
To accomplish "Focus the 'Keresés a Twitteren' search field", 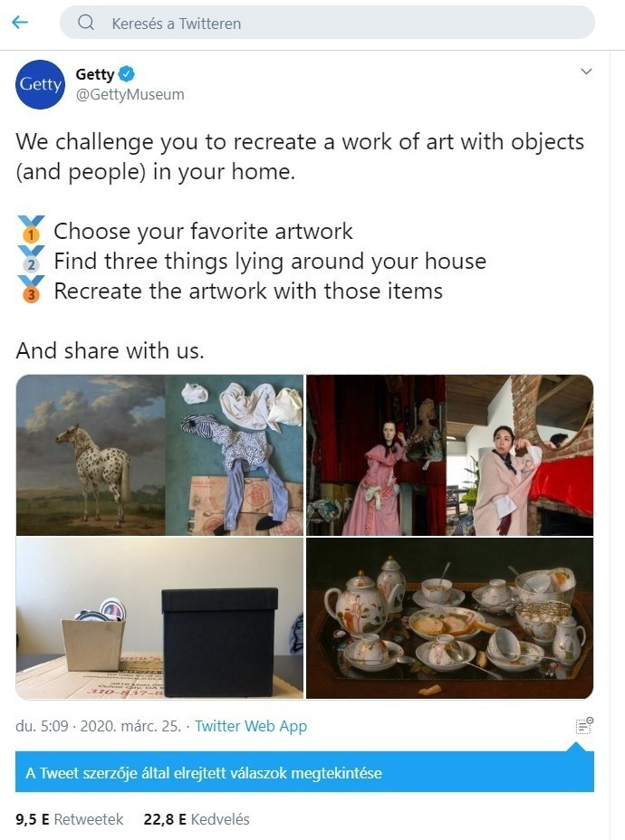I will [327, 23].
